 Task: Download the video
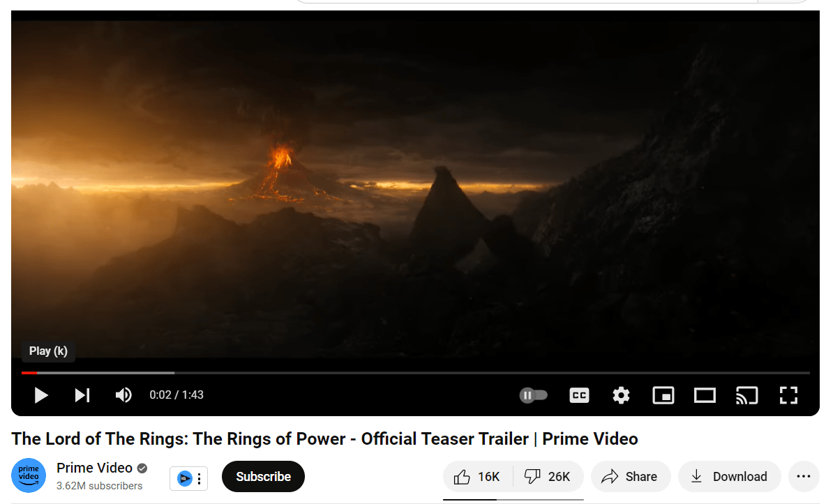coord(730,477)
